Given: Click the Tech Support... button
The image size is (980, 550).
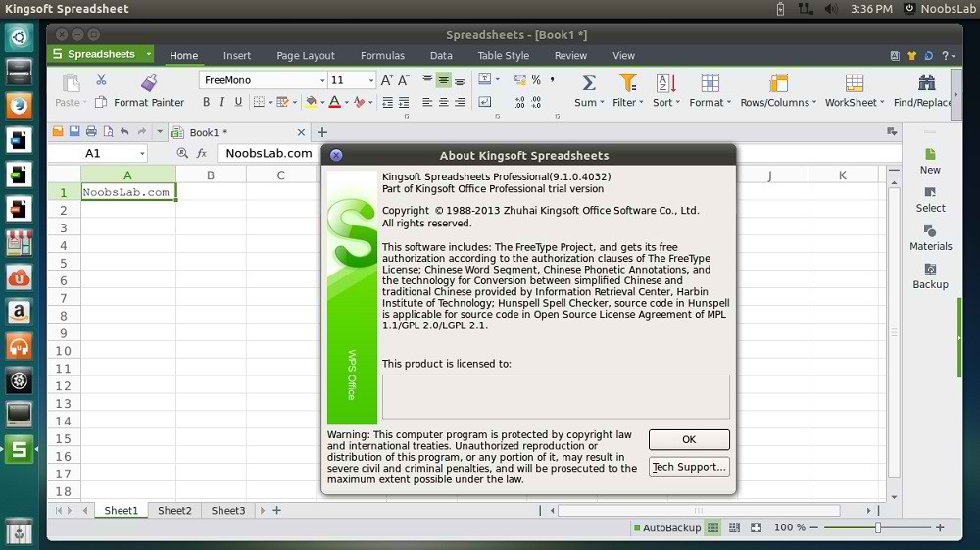Looking at the screenshot, I should coord(689,467).
